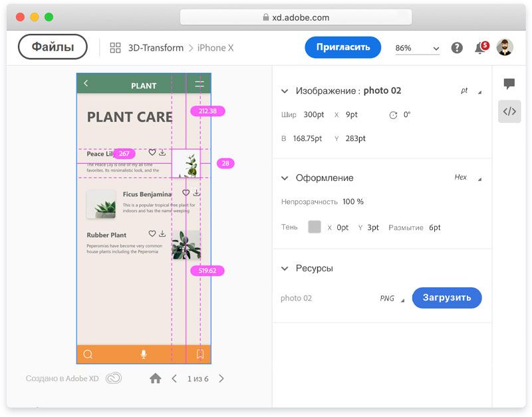The width and height of the screenshot is (532, 417).
Task: Open the help question mark icon
Action: pos(457,48)
